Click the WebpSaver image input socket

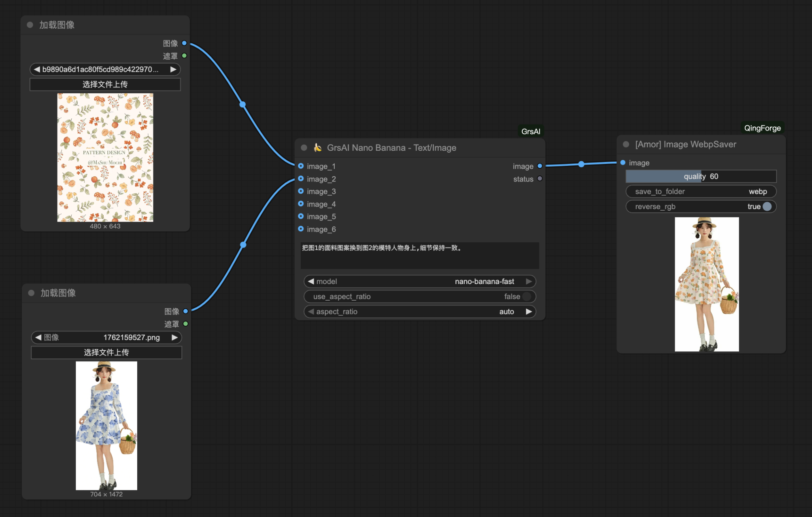[x=623, y=162]
